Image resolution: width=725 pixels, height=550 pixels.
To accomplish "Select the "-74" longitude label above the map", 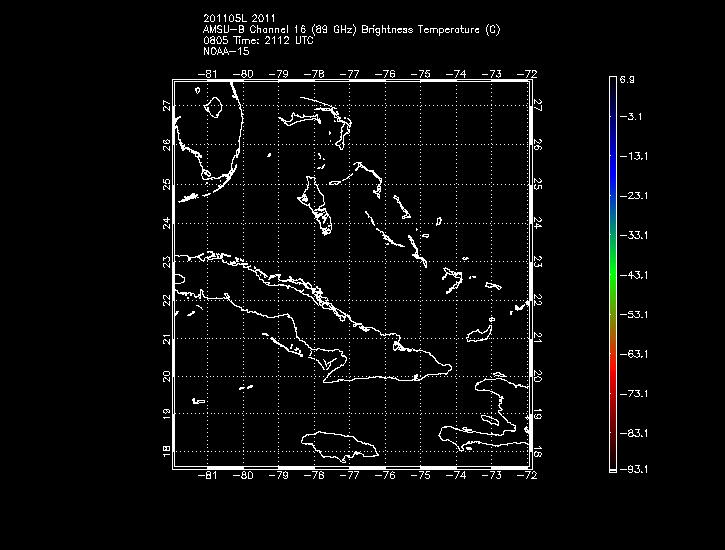I will [456, 74].
